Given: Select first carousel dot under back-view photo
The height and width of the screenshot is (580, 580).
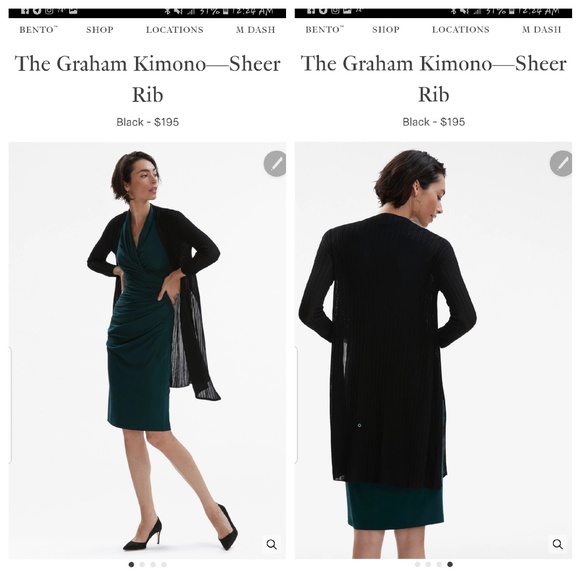Looking at the screenshot, I should click(x=417, y=564).
